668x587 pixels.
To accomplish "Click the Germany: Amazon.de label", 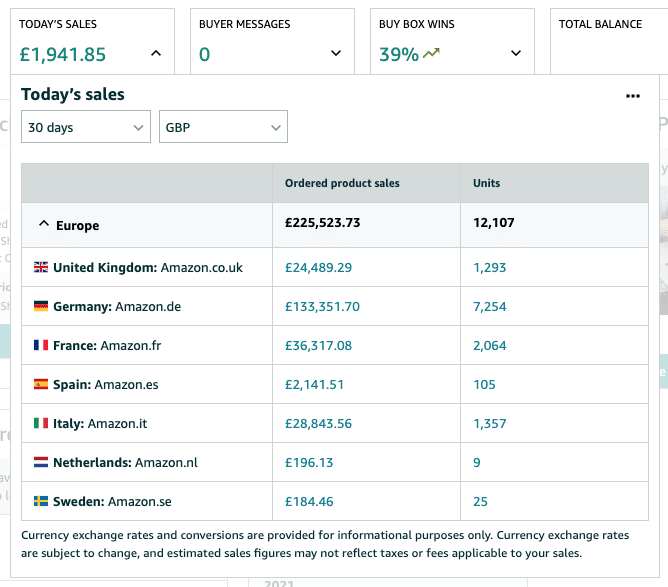I will (117, 307).
